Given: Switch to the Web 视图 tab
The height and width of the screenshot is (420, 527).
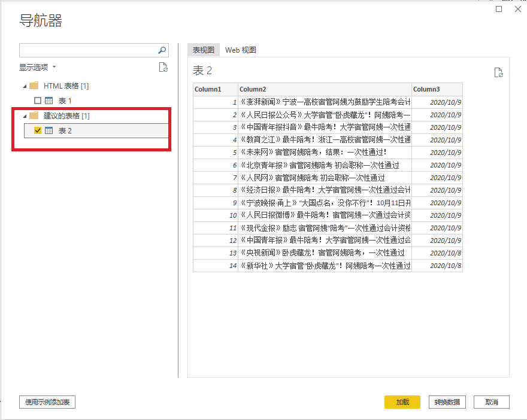Looking at the screenshot, I should (x=241, y=50).
